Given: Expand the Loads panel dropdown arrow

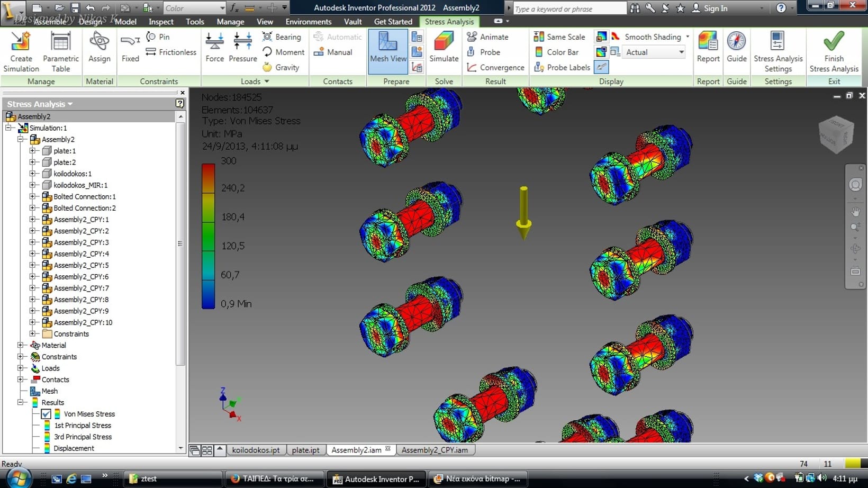Looking at the screenshot, I should point(267,82).
